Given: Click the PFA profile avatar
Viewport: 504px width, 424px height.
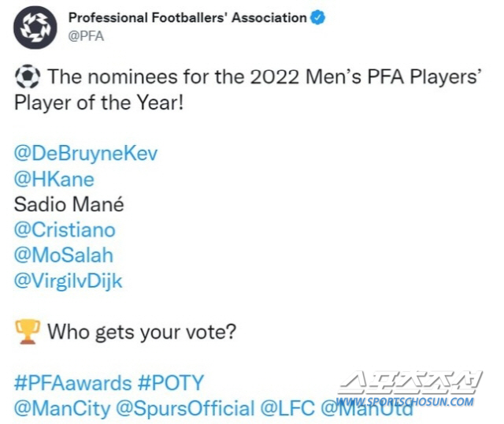Looking at the screenshot, I should [x=35, y=28].
